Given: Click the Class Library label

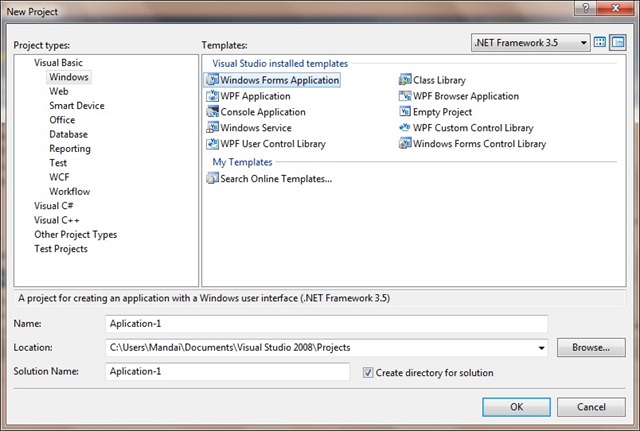Looking at the screenshot, I should 439,80.
